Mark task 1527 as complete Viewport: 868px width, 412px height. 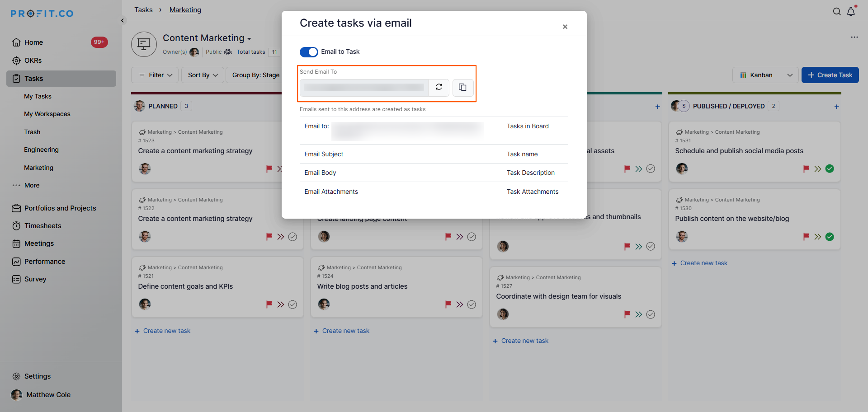coord(651,314)
